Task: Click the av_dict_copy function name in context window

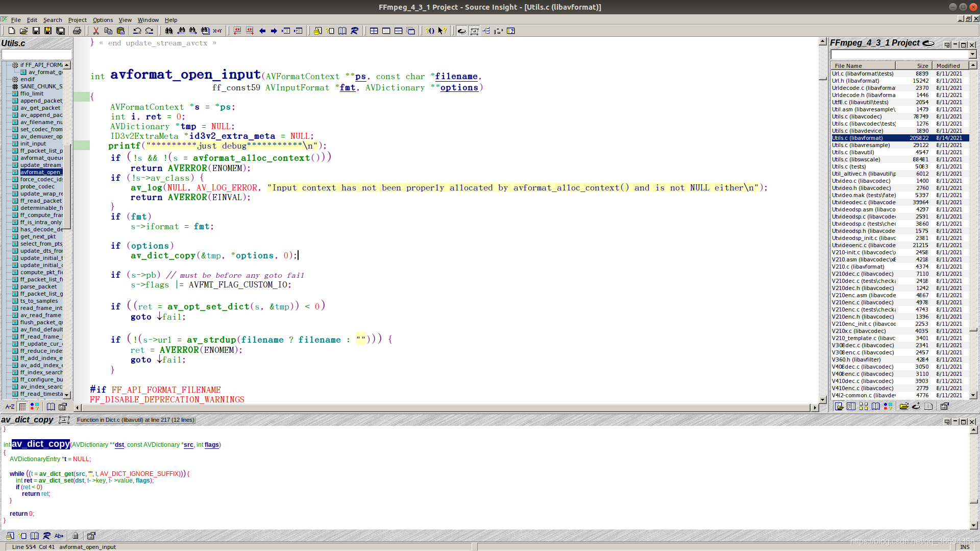Action: (x=41, y=444)
